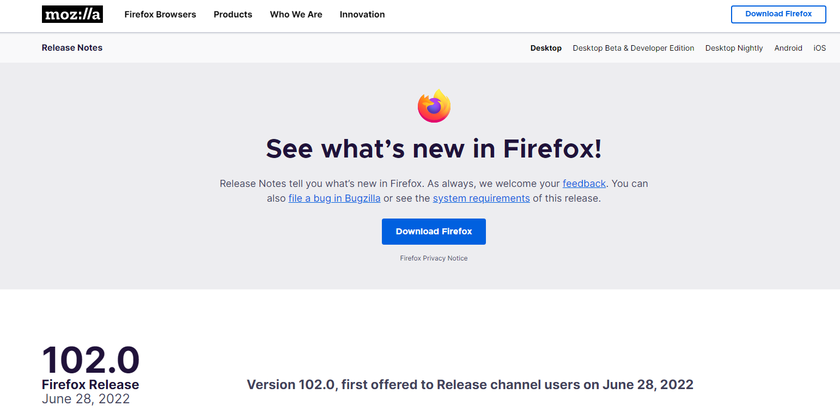
Task: Select the Android release notes tab
Action: (788, 48)
